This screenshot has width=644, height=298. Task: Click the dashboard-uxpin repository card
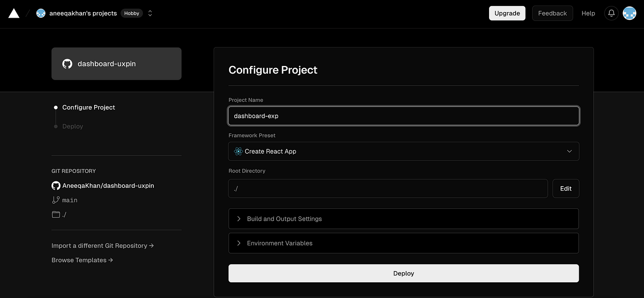tap(116, 64)
